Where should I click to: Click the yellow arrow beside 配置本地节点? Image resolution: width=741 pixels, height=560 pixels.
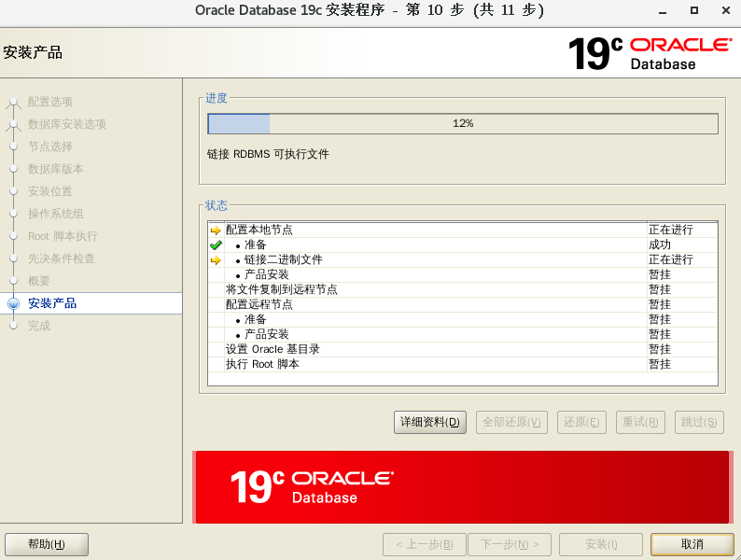pyautogui.click(x=216, y=231)
